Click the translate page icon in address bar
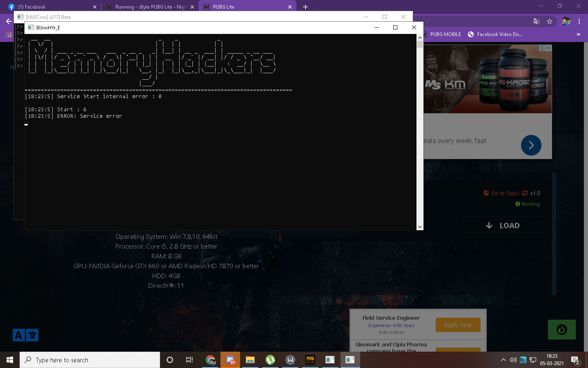The width and height of the screenshot is (588, 368). [537, 21]
